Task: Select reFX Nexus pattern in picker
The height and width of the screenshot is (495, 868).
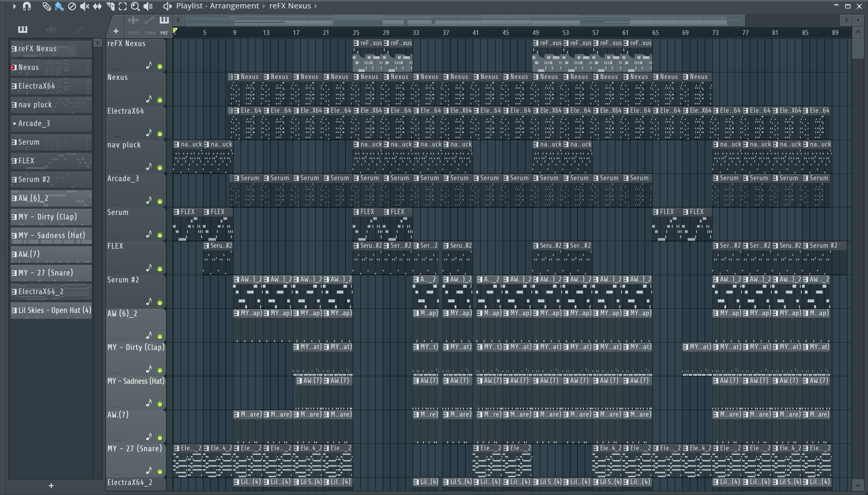Action: tap(51, 49)
